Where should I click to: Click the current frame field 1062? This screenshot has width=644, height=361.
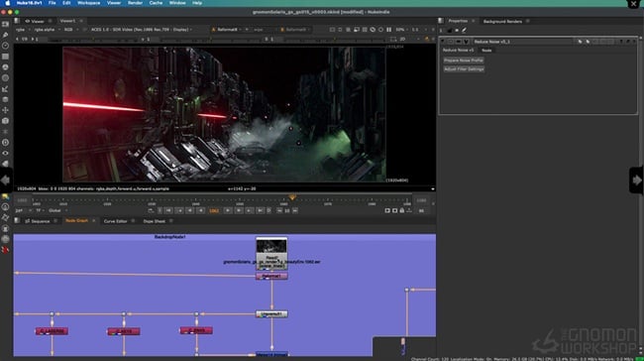pyautogui.click(x=214, y=211)
